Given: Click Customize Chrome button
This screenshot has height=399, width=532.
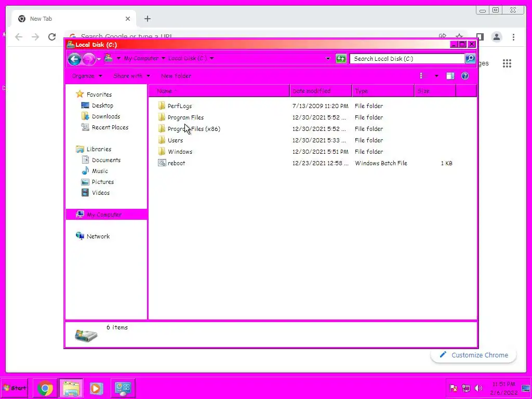Looking at the screenshot, I should point(474,355).
